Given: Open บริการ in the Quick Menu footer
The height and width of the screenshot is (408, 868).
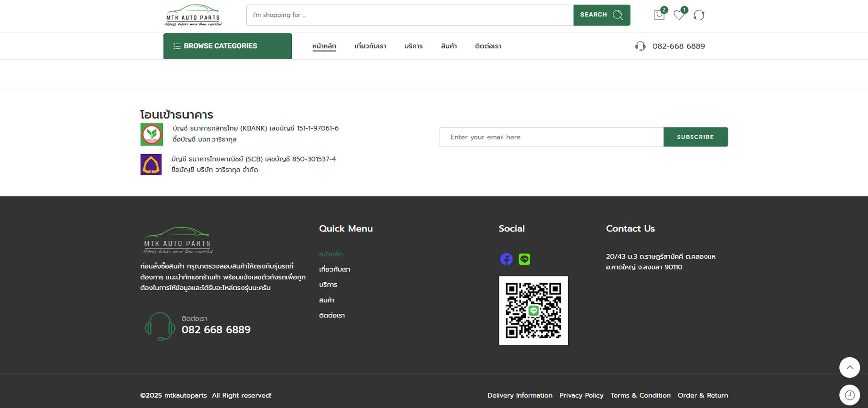Looking at the screenshot, I should click(328, 285).
